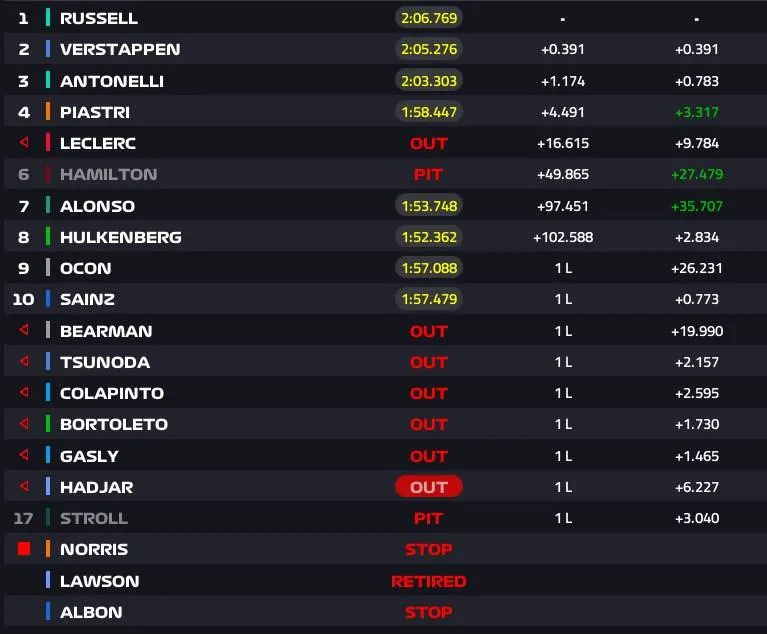767x634 pixels.
Task: Select Lawson's RETIRED status
Action: pyautogui.click(x=429, y=581)
